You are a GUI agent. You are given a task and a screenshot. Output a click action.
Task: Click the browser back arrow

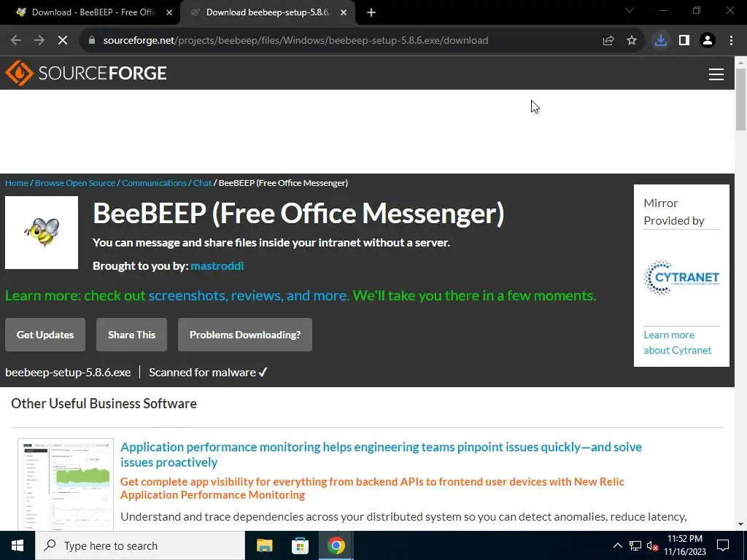[16, 41]
